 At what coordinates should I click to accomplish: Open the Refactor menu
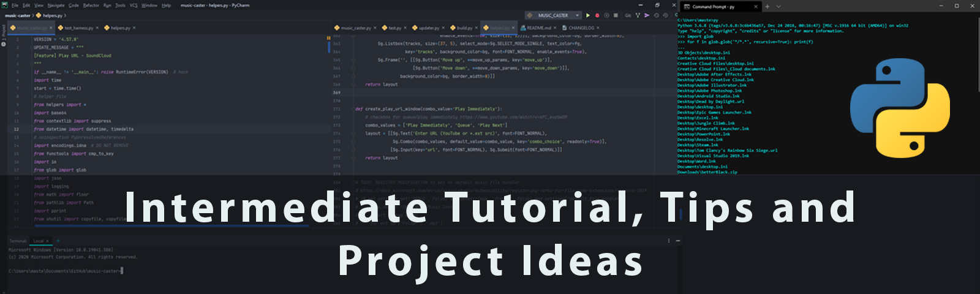point(91,5)
